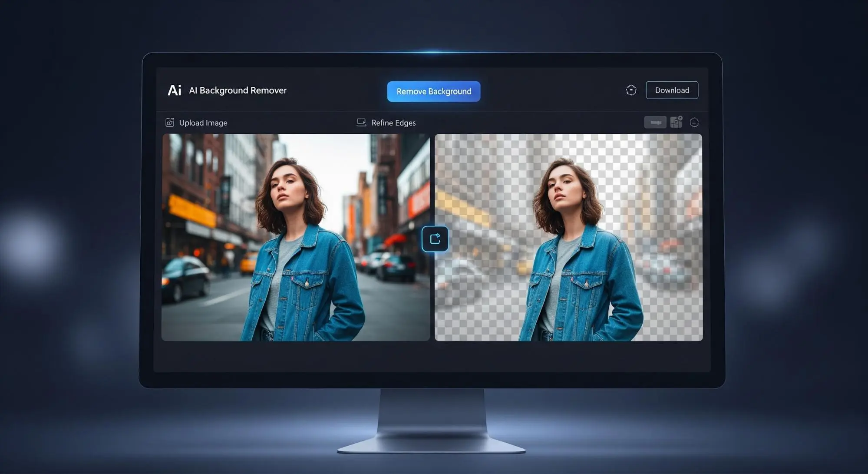Viewport: 868px width, 474px height.
Task: Select the Upload Image label
Action: (203, 123)
